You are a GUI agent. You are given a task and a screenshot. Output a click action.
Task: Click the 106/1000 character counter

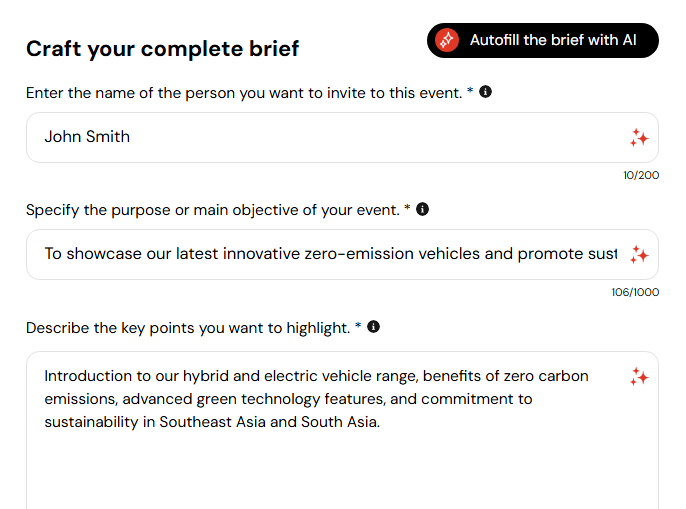(635, 292)
